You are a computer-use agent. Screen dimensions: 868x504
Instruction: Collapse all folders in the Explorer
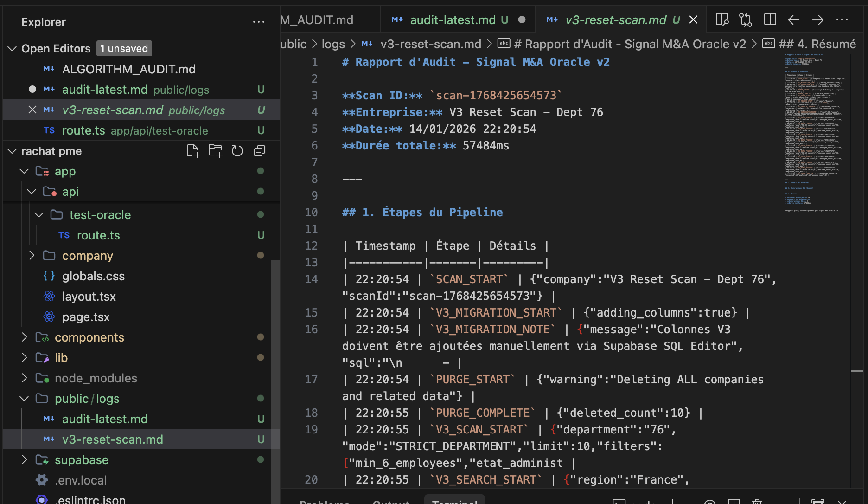pos(259,150)
